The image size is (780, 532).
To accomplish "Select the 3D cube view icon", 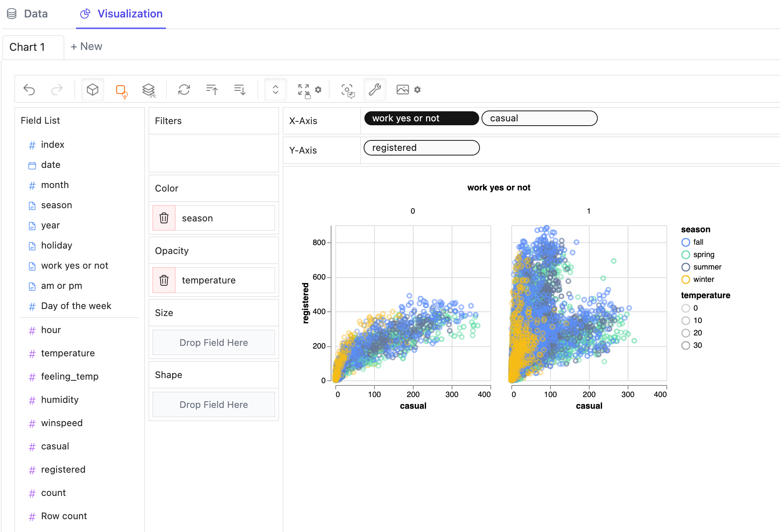I will [x=93, y=90].
